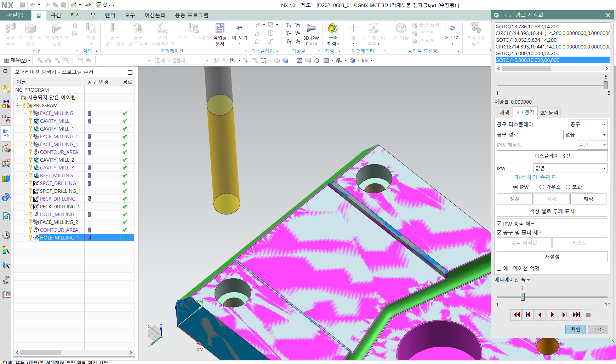Click the undo arrow in quick access bar
Image resolution: width=616 pixels, height=364 pixels.
click(x=33, y=5)
